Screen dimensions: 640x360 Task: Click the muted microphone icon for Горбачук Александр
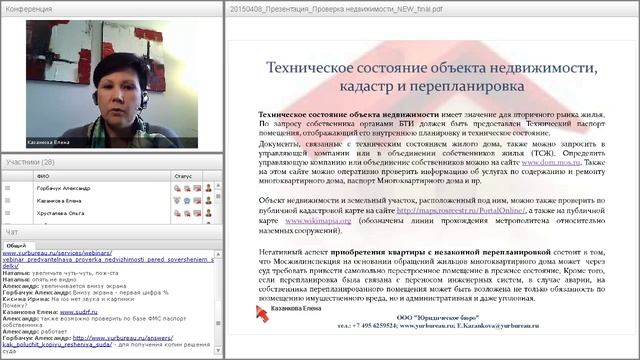point(177,188)
